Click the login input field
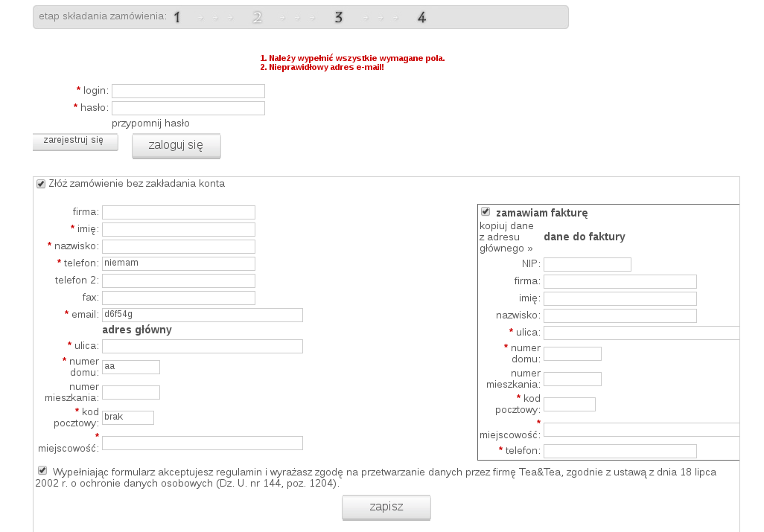 (x=188, y=91)
